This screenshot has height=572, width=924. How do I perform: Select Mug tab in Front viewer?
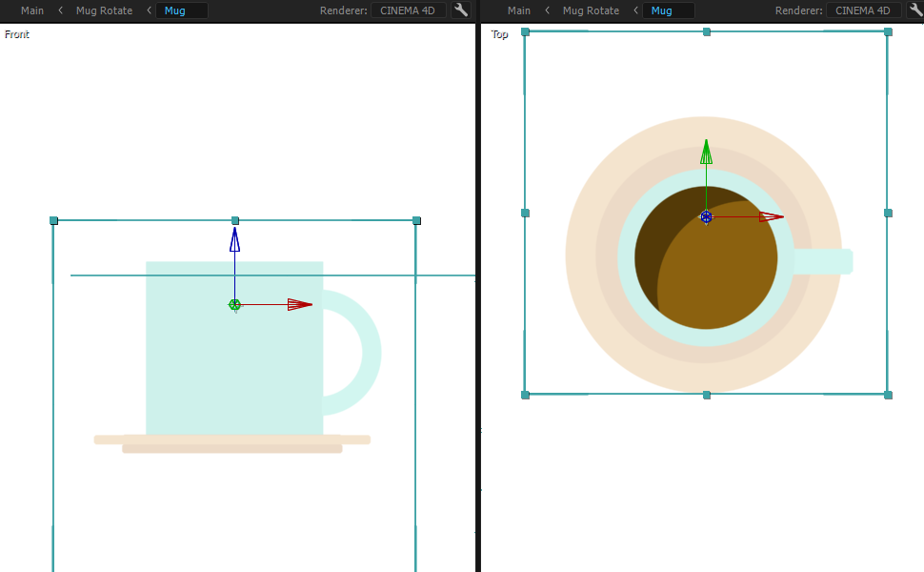[182, 10]
